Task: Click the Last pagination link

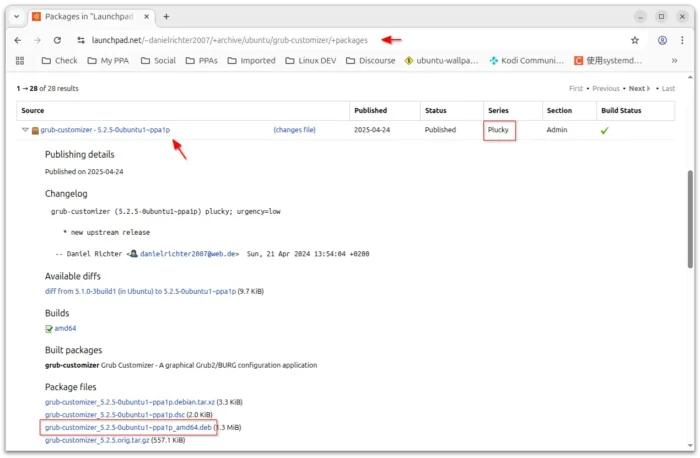Action: click(x=668, y=88)
